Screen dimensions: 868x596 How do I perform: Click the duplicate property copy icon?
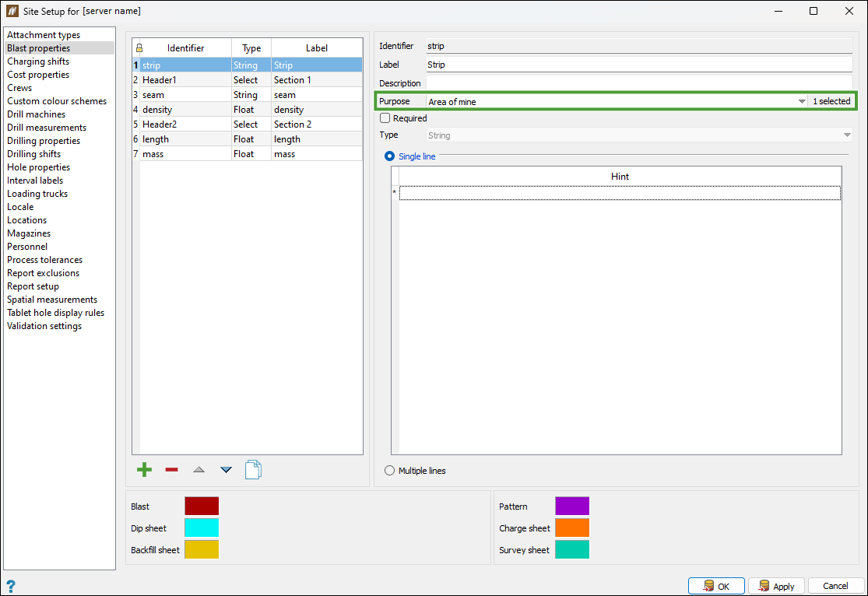pos(253,470)
